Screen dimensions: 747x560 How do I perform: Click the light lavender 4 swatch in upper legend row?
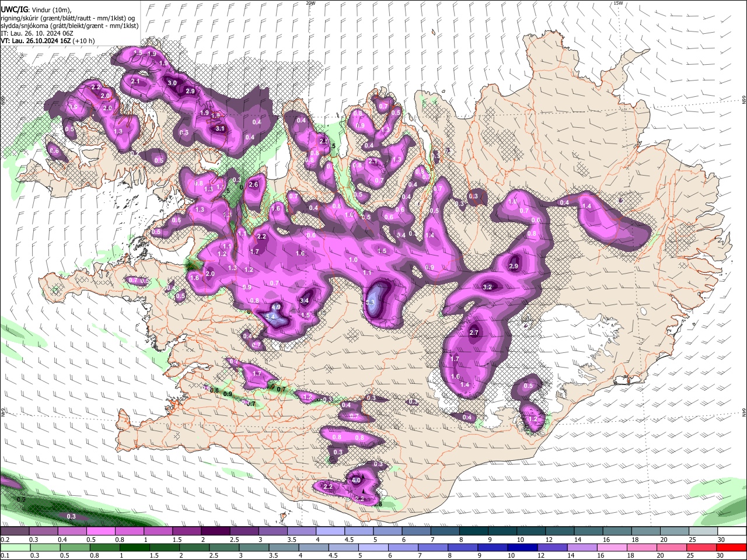point(329,531)
